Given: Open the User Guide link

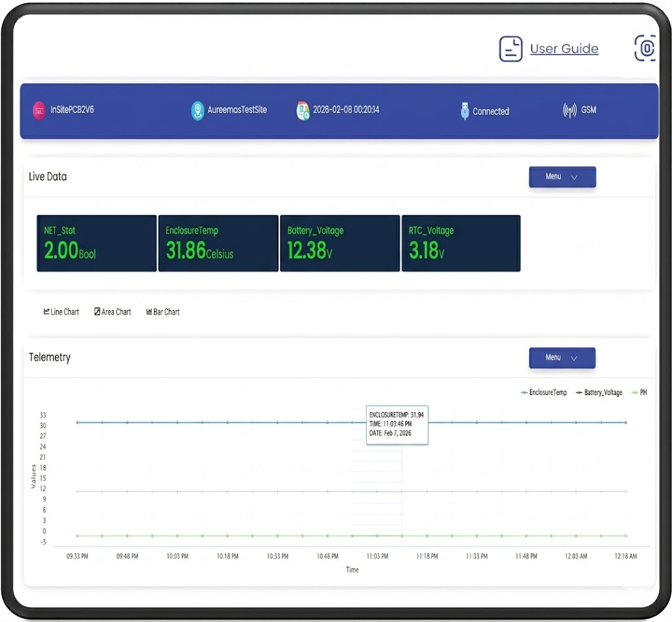Looking at the screenshot, I should pos(564,49).
